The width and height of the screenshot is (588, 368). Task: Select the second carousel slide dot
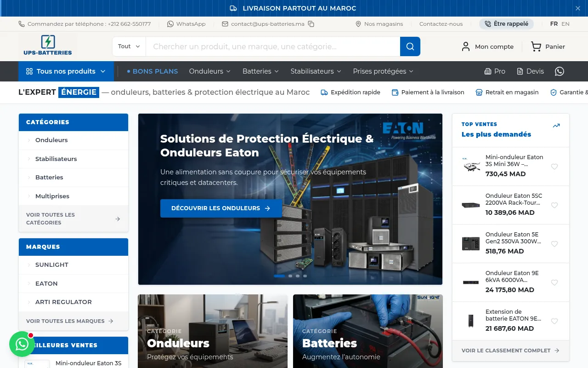tap(290, 276)
